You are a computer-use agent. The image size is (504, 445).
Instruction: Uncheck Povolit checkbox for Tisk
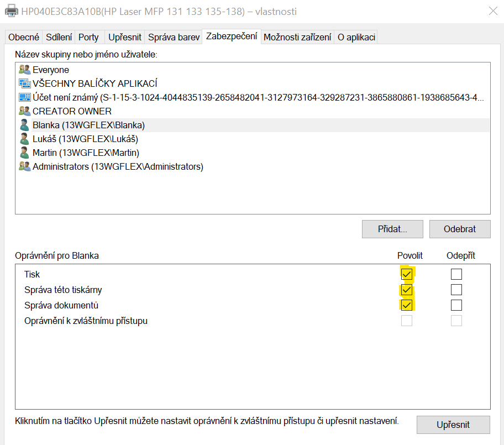407,274
